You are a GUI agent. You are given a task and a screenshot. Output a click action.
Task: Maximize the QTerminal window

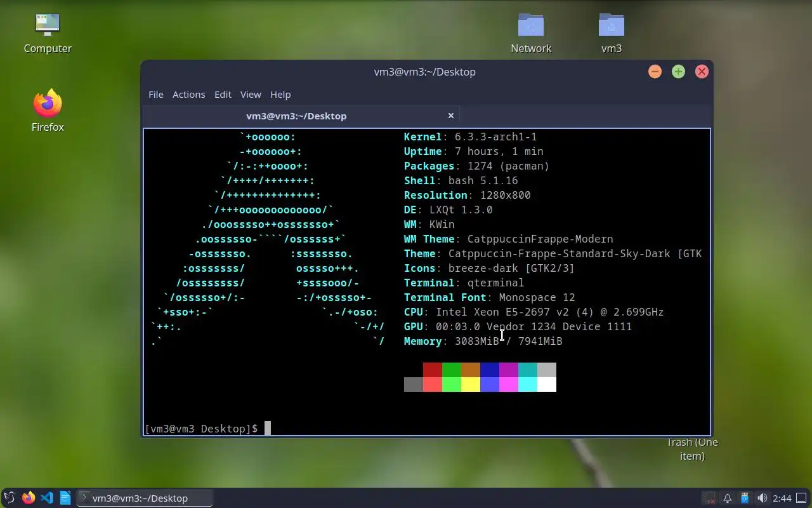point(678,72)
